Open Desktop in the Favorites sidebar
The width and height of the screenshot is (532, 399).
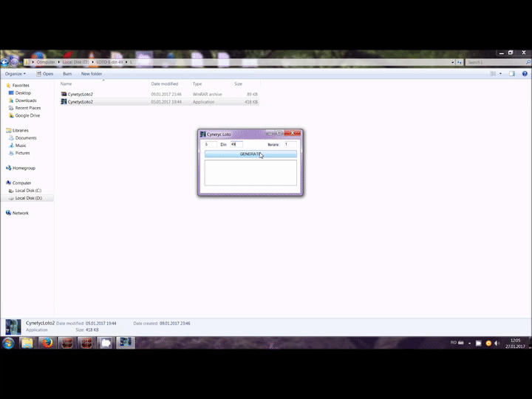(23, 93)
